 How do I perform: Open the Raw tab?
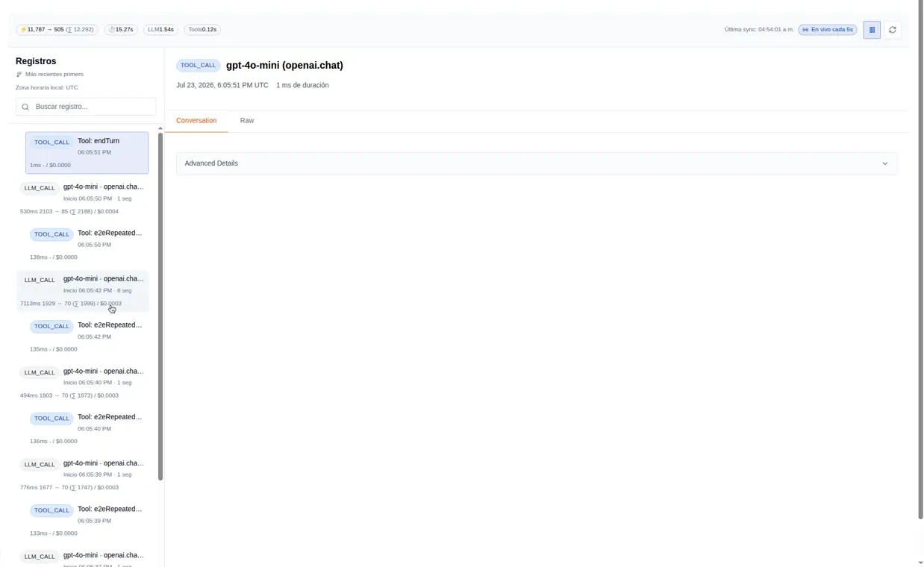(247, 121)
